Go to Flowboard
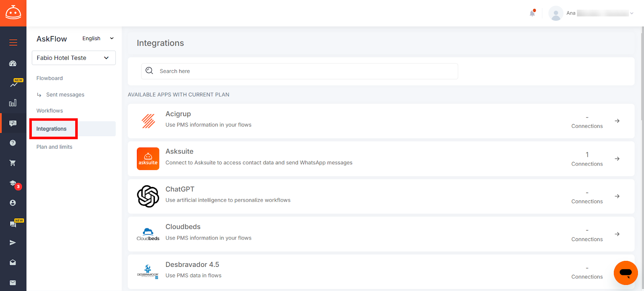The width and height of the screenshot is (644, 291). pos(50,78)
